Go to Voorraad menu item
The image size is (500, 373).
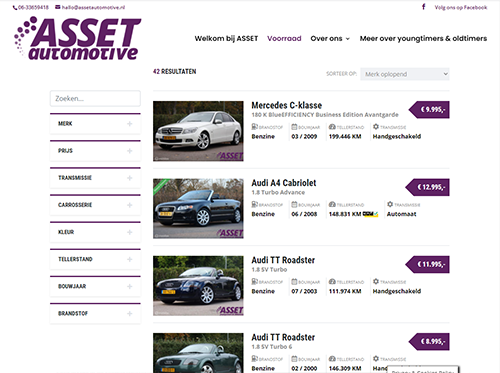284,39
